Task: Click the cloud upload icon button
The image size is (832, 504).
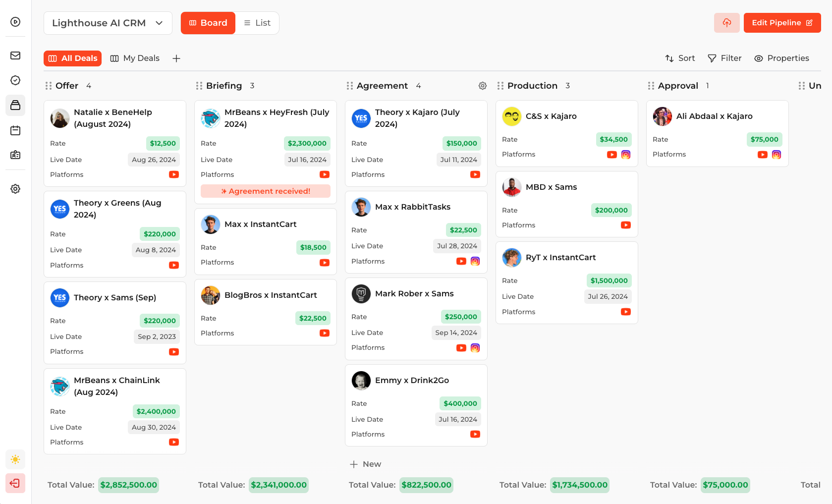Action: coord(726,23)
